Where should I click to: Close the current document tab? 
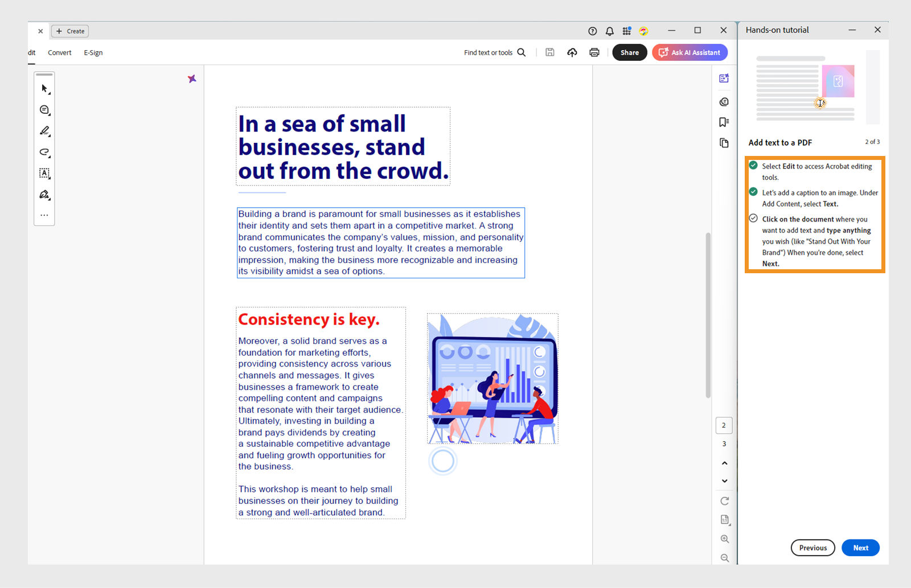coord(40,31)
